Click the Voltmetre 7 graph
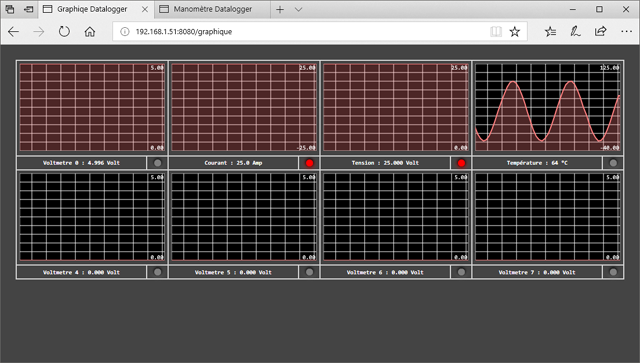Screen dimensions: 640x363 548,217
